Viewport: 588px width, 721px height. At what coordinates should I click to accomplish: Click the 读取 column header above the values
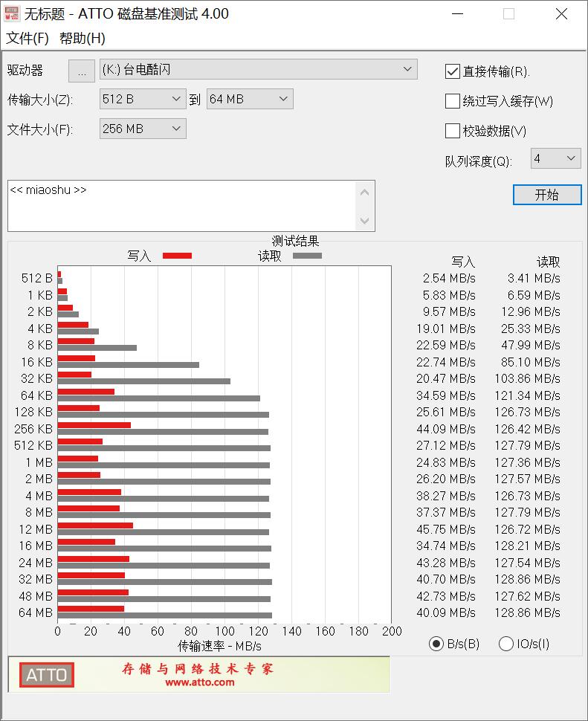(548, 262)
